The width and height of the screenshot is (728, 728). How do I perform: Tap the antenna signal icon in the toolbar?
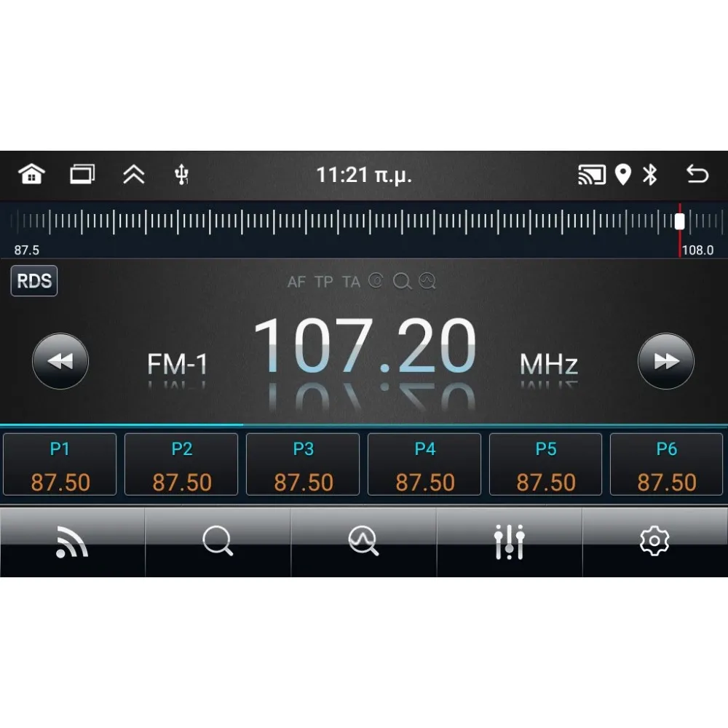[x=72, y=541]
